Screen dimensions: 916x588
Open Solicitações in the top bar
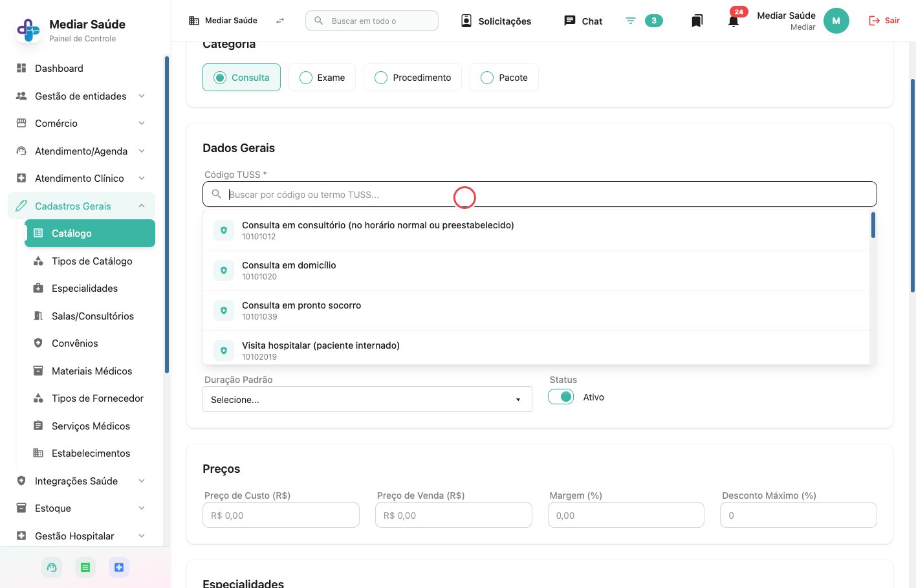496,21
